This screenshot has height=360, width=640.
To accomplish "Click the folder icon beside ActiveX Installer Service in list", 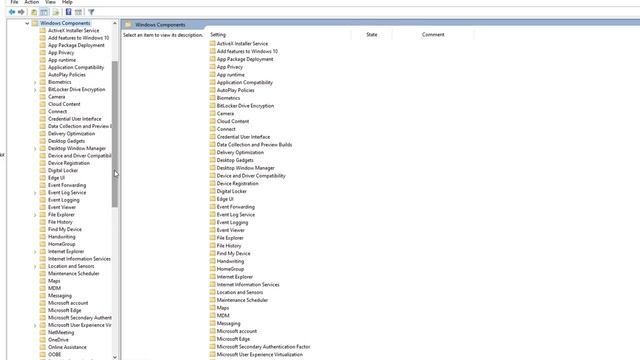I will coord(212,43).
